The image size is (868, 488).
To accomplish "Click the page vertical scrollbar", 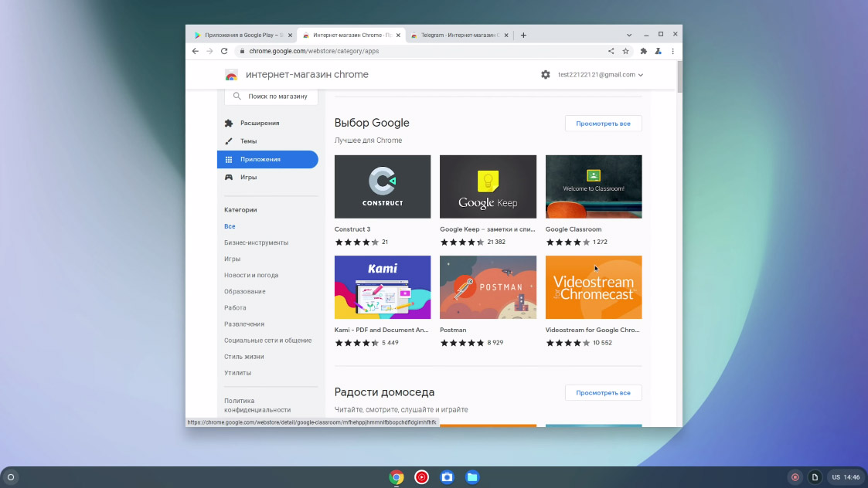I will pos(679,76).
